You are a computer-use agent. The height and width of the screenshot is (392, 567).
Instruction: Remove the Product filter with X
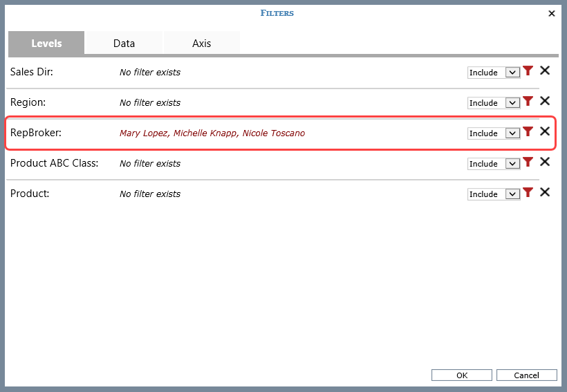pos(545,193)
